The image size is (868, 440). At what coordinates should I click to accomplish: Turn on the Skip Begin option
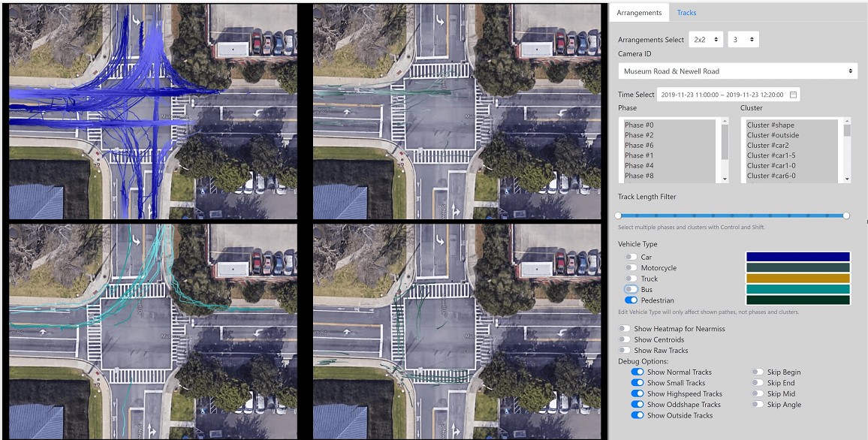(758, 372)
